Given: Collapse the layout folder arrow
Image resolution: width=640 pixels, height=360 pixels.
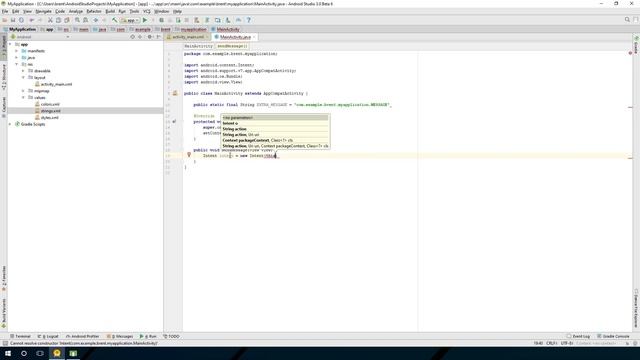Looking at the screenshot, I should 23,77.
